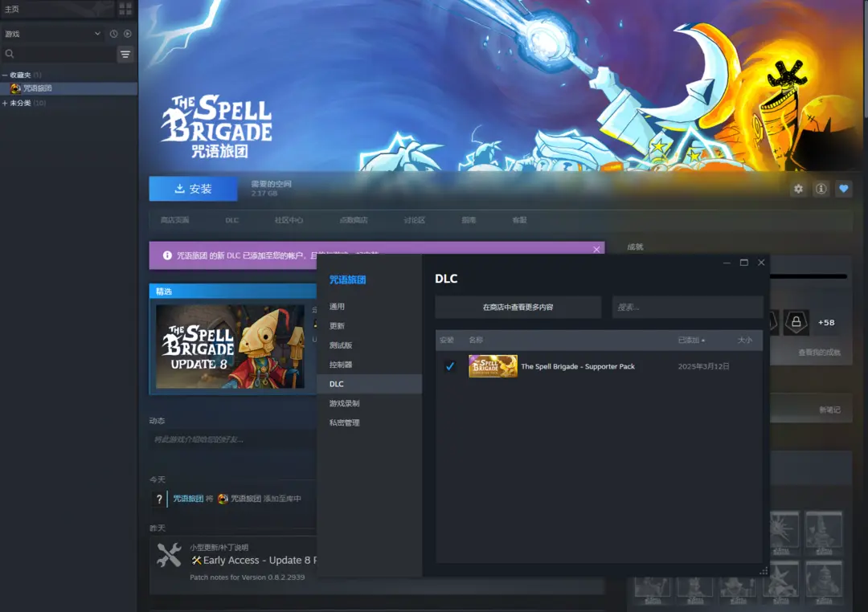The image size is (868, 612).
Task: Open the 游戏 library type dropdown
Action: click(x=52, y=34)
